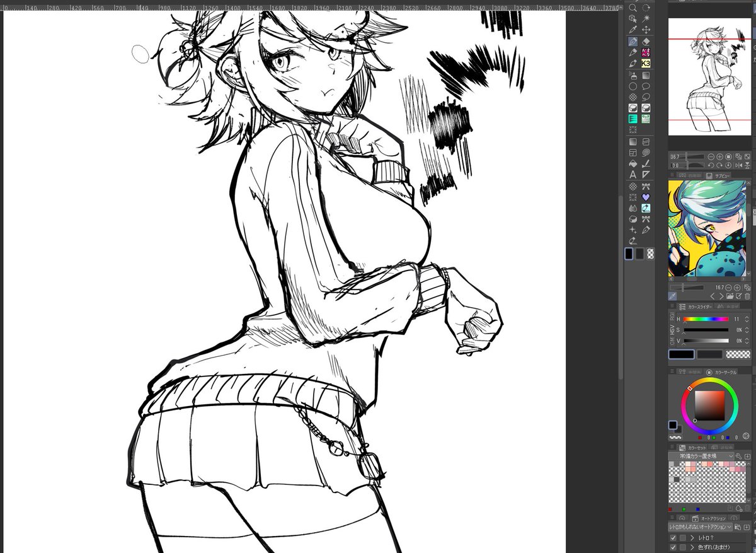Viewport: 756px width, 553px height.
Task: Switch to the オートアクション tab
Action: 709,518
